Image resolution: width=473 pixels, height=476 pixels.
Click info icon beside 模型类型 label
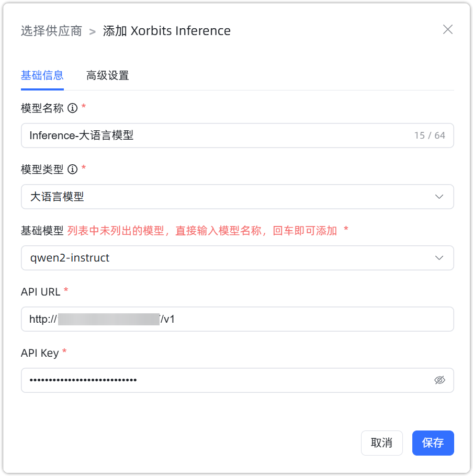73,169
